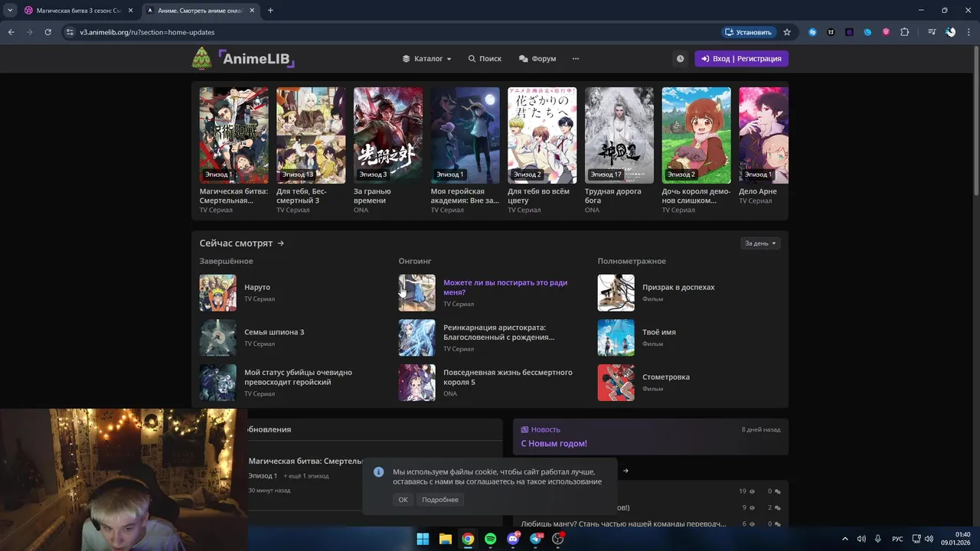Open a new browser tab
Image resolution: width=980 pixels, height=551 pixels.
point(270,11)
